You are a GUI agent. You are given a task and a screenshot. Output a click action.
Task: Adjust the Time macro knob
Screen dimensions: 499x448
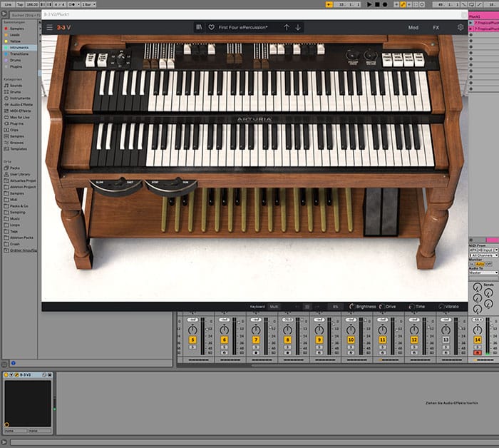tap(411, 307)
